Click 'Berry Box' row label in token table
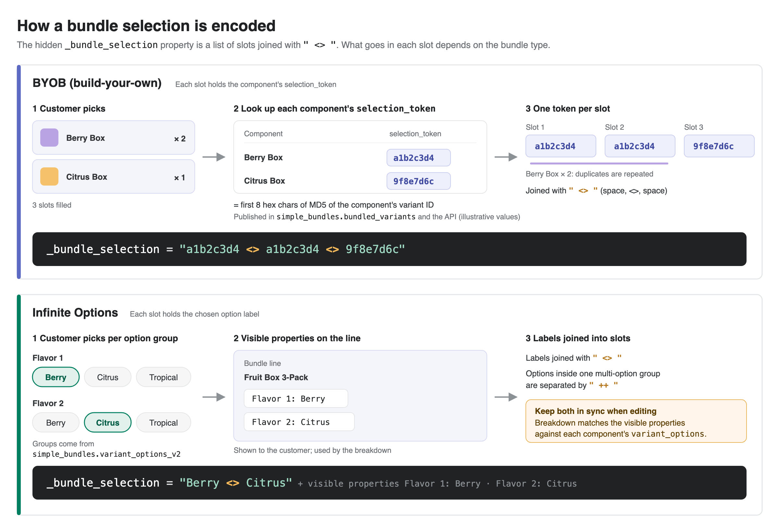 pyautogui.click(x=263, y=157)
